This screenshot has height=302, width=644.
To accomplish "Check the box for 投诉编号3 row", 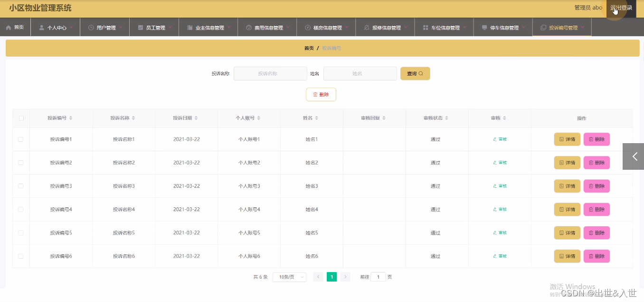I will coord(21,186).
